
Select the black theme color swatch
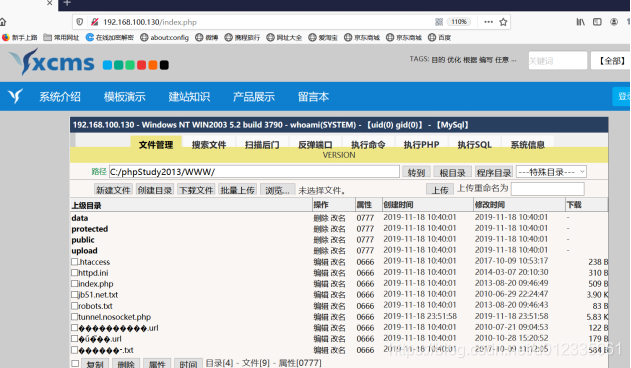click(x=164, y=65)
